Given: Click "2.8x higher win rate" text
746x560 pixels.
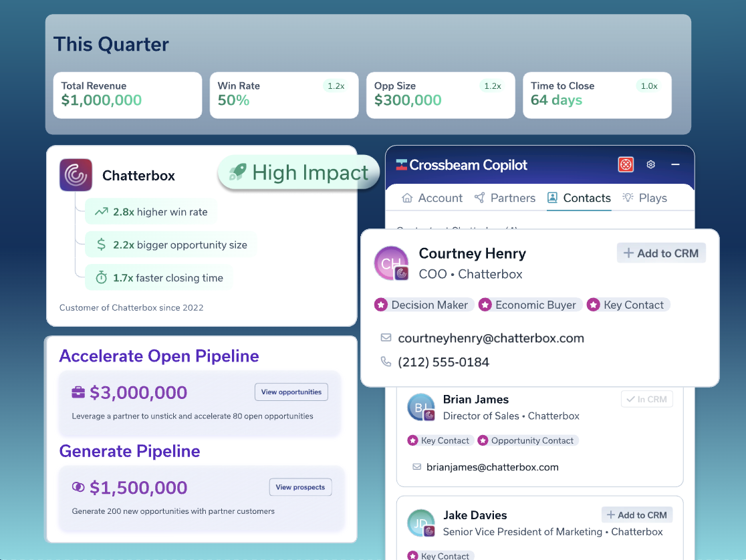Looking at the screenshot, I should [x=160, y=212].
